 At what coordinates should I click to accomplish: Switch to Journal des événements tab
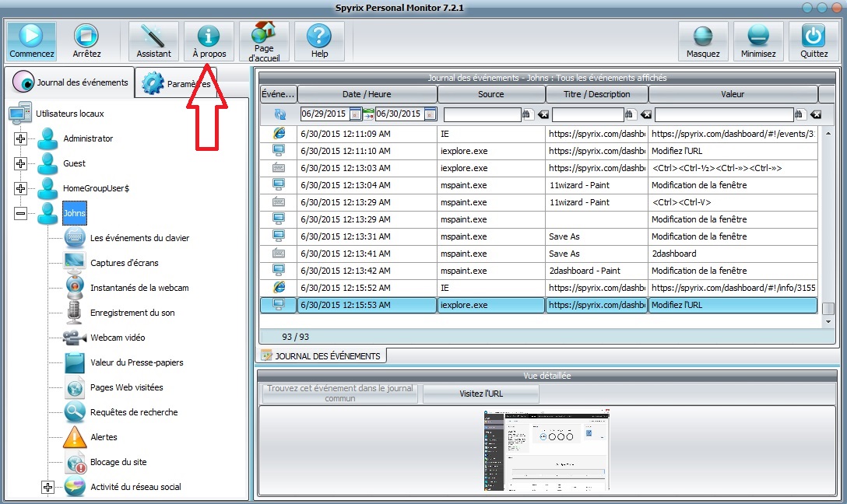coord(71,82)
